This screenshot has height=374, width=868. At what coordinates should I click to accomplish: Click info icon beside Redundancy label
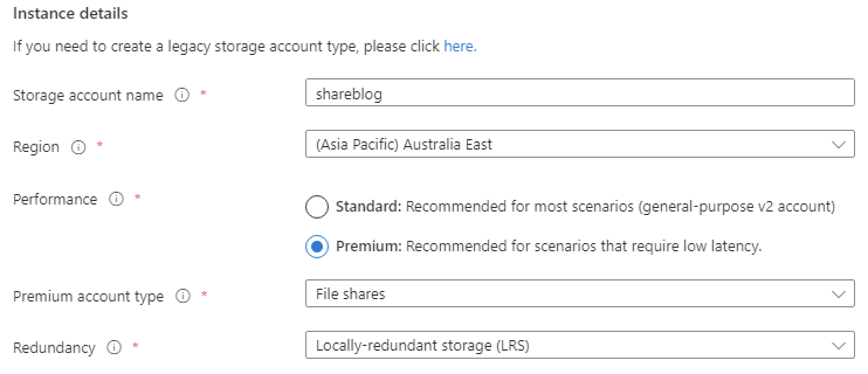[x=114, y=348]
